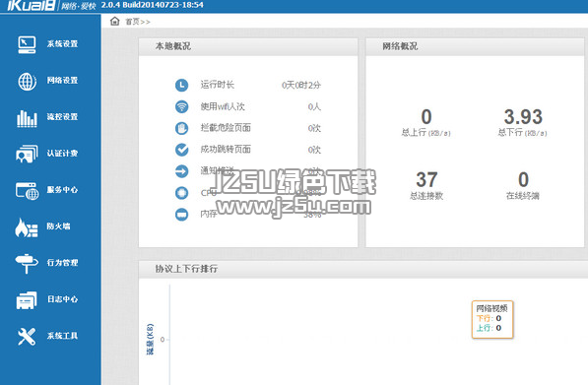Click the 网络视频 chart tooltip
The height and width of the screenshot is (385, 588).
coord(492,319)
